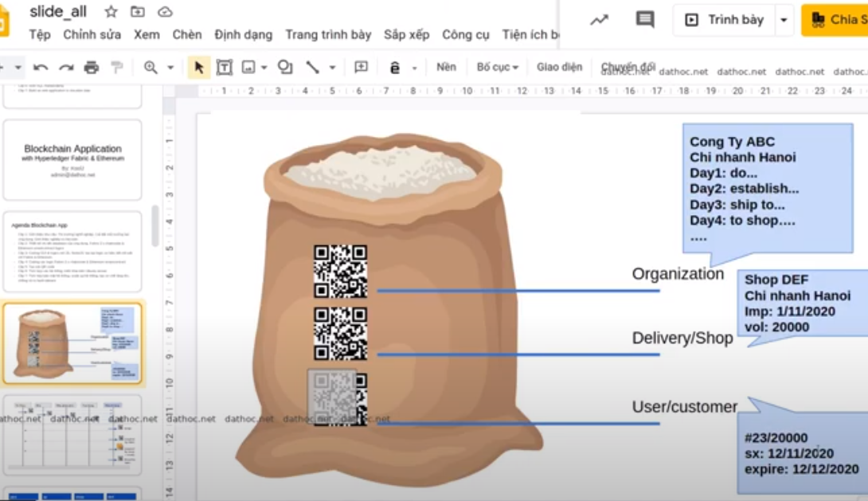
Task: Open the Trình bày options arrow
Action: [784, 20]
